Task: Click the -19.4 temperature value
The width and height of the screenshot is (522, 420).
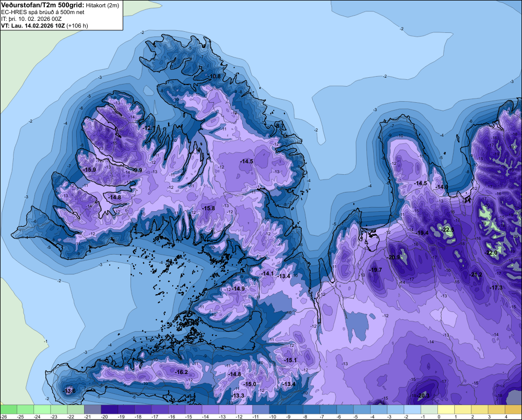Action: pyautogui.click(x=422, y=233)
